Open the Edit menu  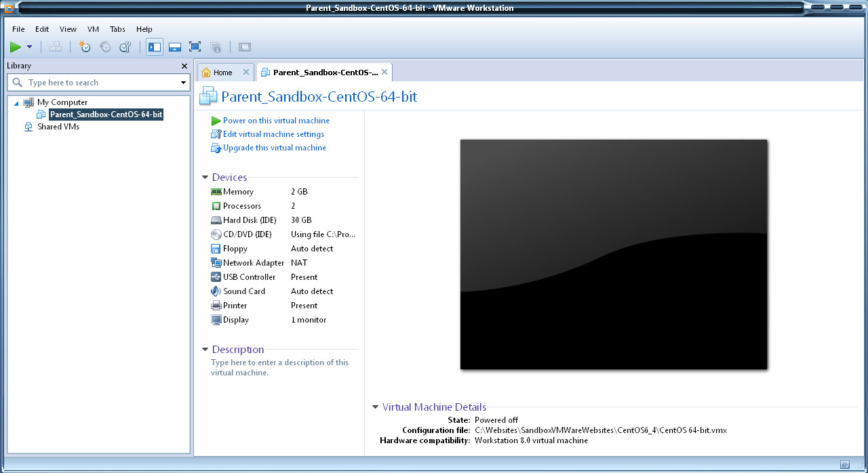[42, 29]
